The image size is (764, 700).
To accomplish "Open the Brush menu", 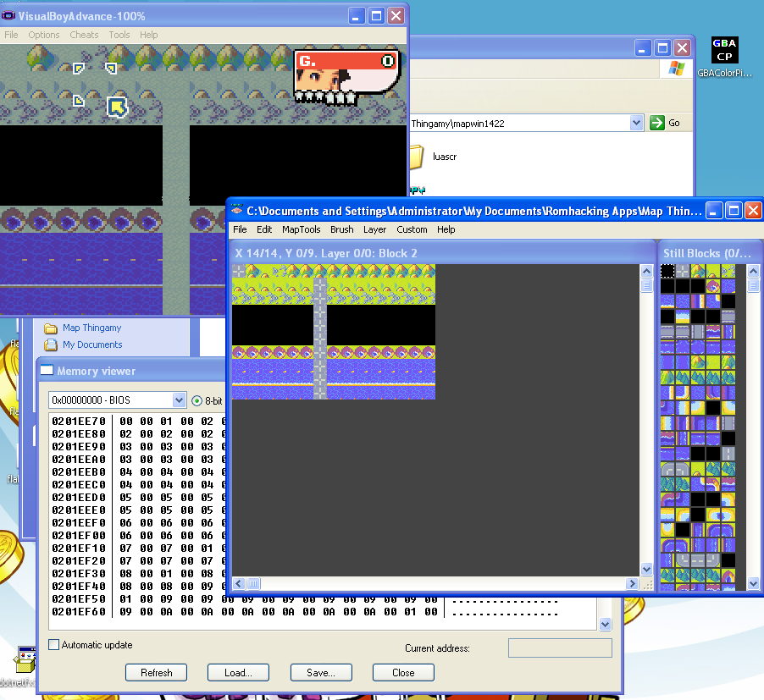I will (x=342, y=229).
